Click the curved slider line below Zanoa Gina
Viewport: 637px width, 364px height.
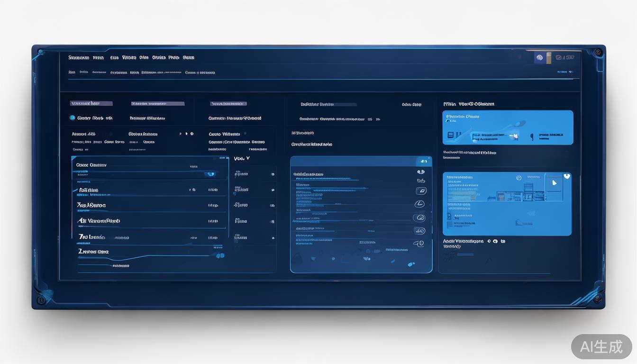tap(142, 258)
